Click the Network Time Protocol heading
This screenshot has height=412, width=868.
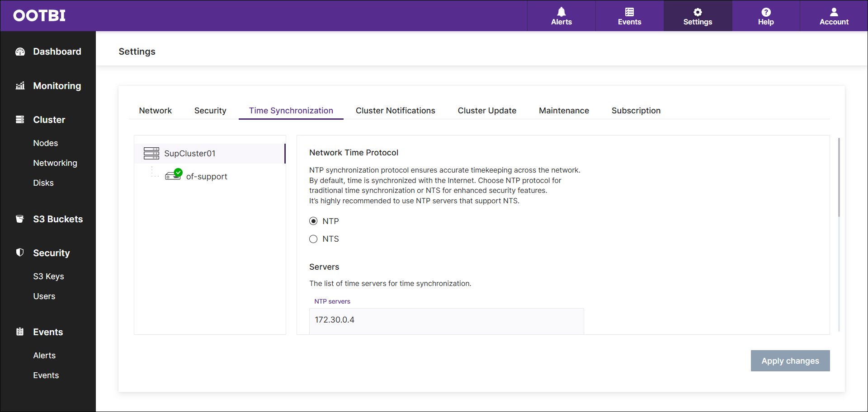354,153
